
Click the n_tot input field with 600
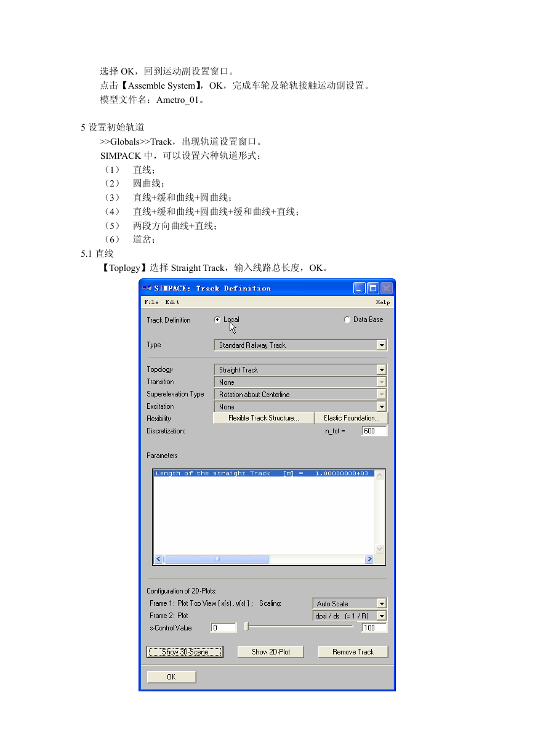click(374, 431)
